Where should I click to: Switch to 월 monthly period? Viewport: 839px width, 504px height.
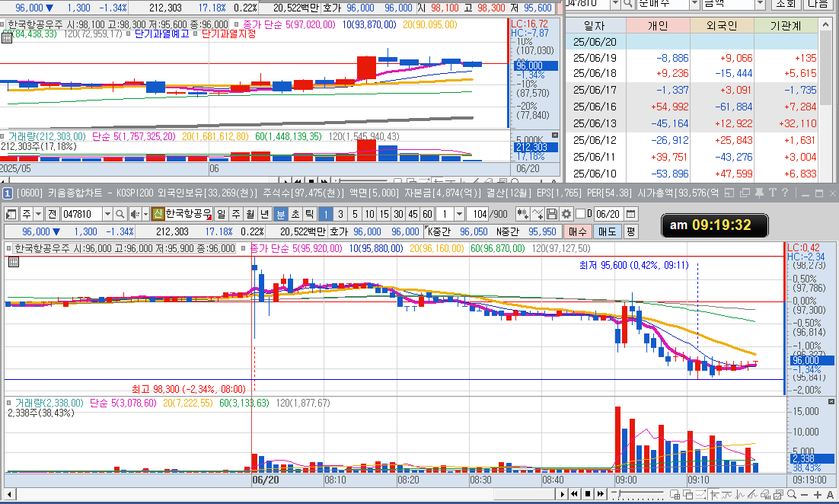coord(250,214)
